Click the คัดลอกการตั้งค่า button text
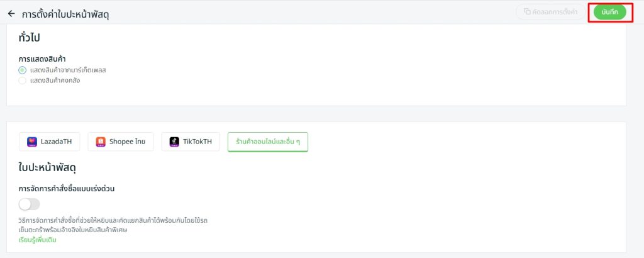 coord(555,13)
